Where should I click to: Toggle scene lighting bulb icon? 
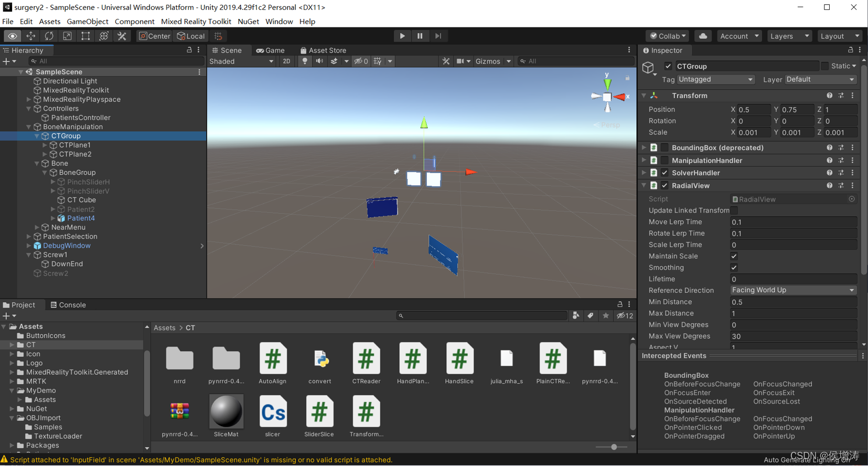tap(305, 61)
